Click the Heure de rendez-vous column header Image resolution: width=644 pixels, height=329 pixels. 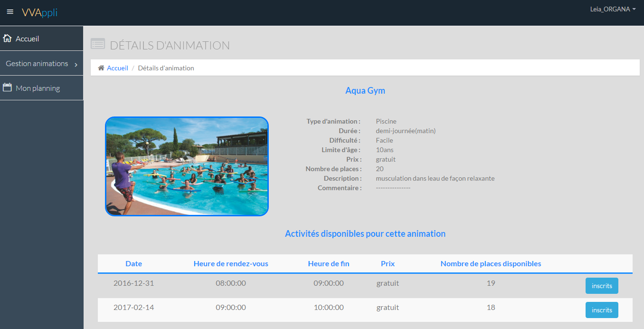click(x=231, y=263)
